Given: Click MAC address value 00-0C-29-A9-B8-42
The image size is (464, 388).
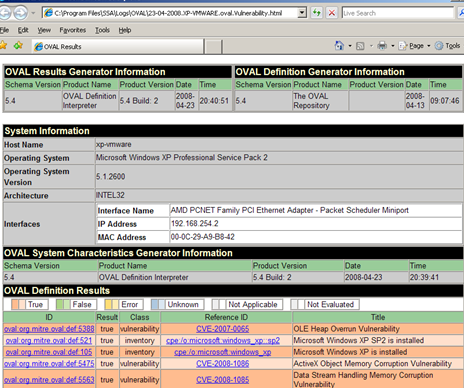Looking at the screenshot, I should 203,237.
